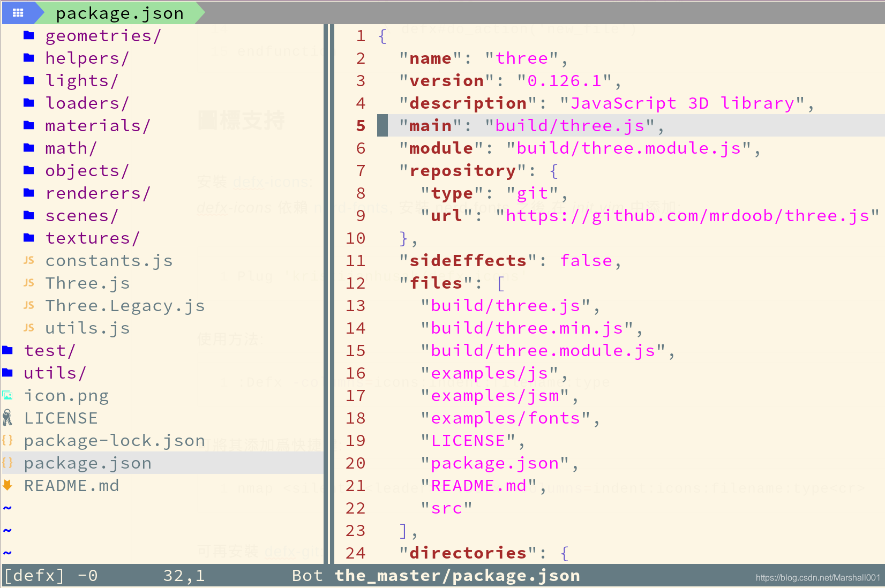Click line number 12 in the gutter
Image resolution: width=885 pixels, height=588 pixels.
point(355,283)
